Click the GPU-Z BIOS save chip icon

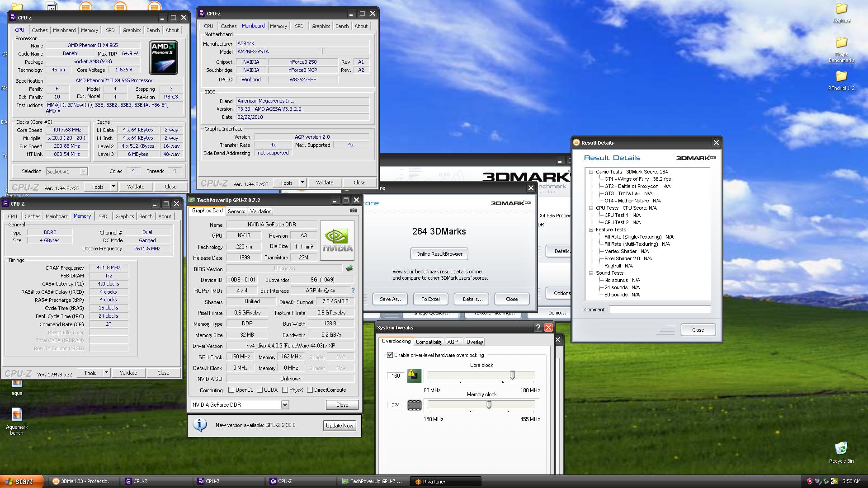click(349, 268)
